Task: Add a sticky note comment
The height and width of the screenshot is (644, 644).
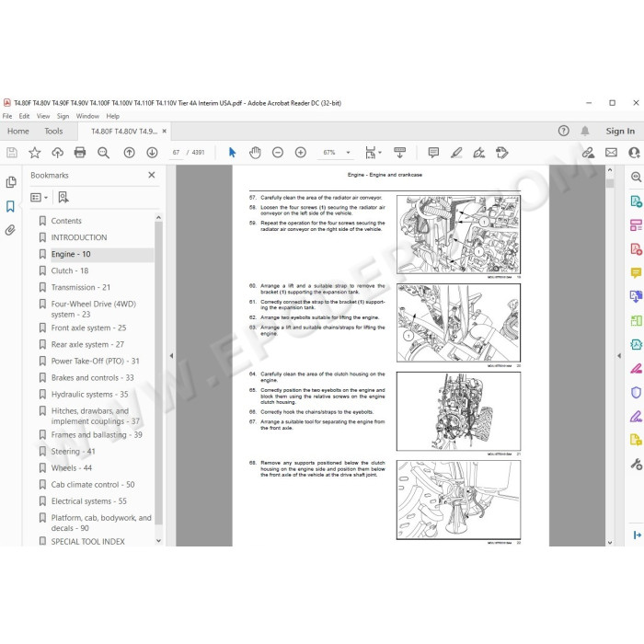Action: pos(433,153)
